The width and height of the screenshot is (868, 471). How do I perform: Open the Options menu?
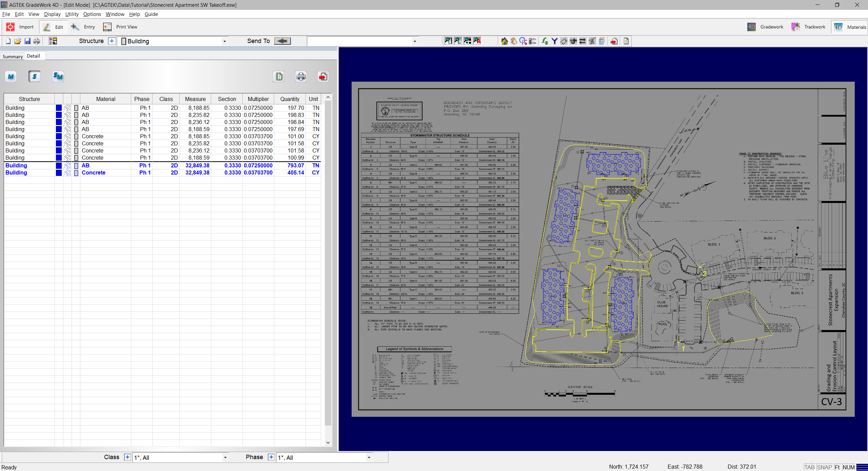(92, 14)
